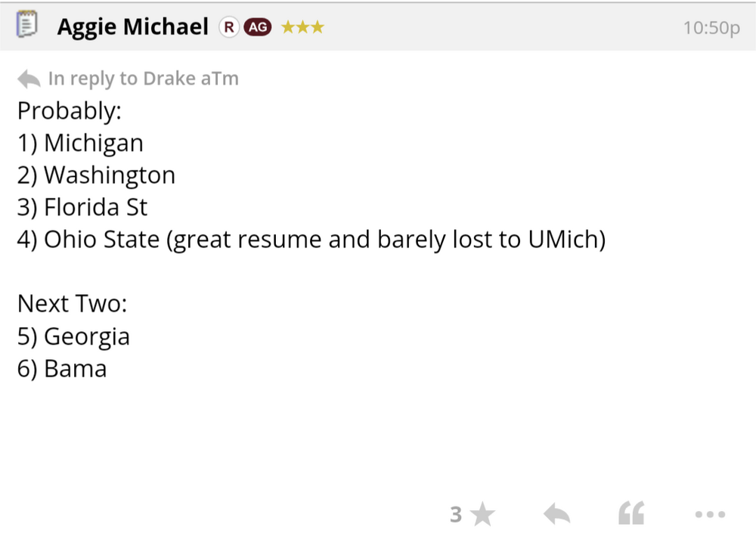
Task: Click the reply arrow icon at the bottom
Action: click(556, 513)
